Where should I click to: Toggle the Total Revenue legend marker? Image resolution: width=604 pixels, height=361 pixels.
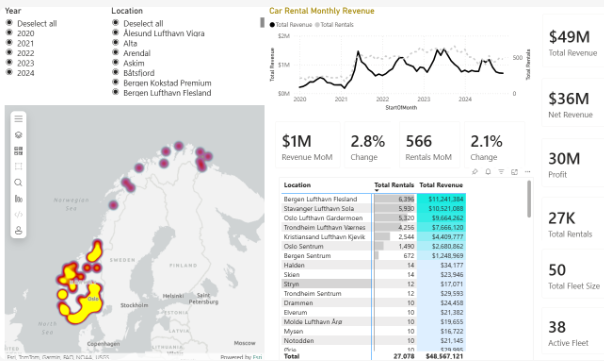pyautogui.click(x=272, y=25)
